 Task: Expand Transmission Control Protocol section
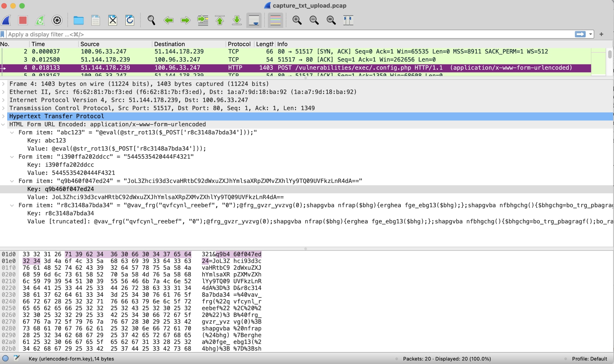coord(3,108)
